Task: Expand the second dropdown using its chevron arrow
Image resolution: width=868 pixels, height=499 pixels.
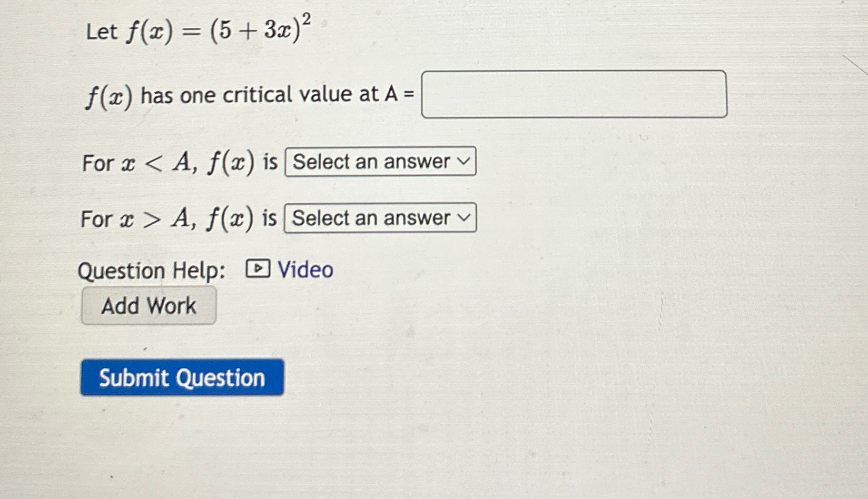Action: pyautogui.click(x=463, y=217)
